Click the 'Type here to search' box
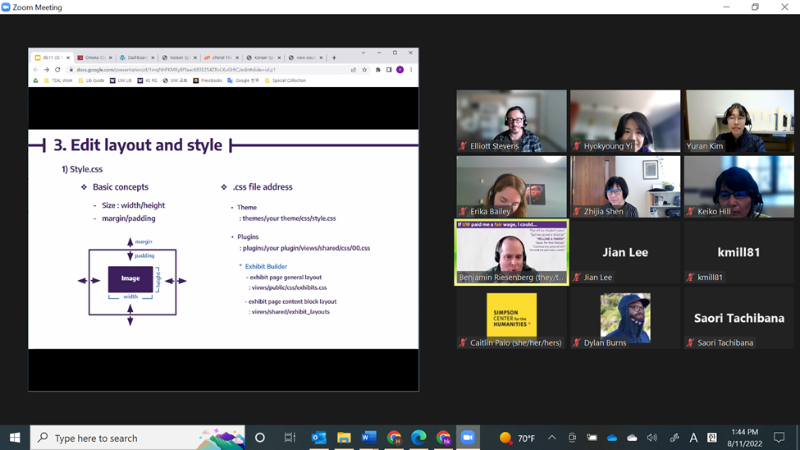This screenshot has height=450, width=800. pyautogui.click(x=138, y=438)
